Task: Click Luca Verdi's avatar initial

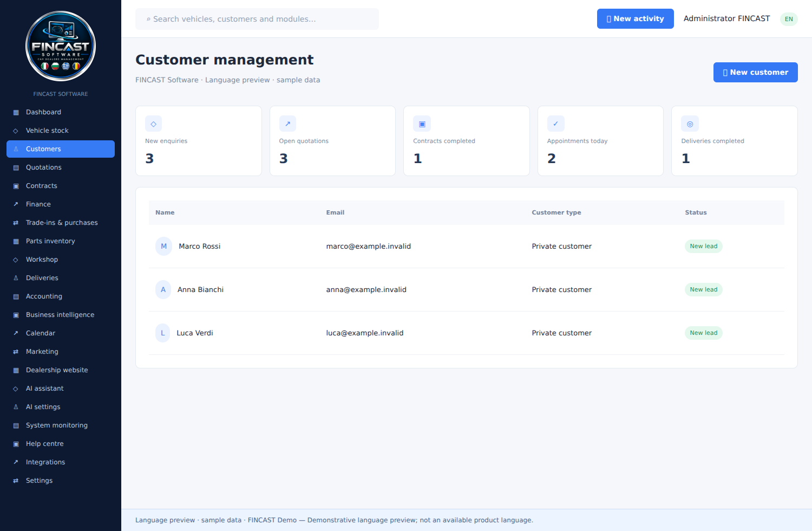Action: (162, 333)
